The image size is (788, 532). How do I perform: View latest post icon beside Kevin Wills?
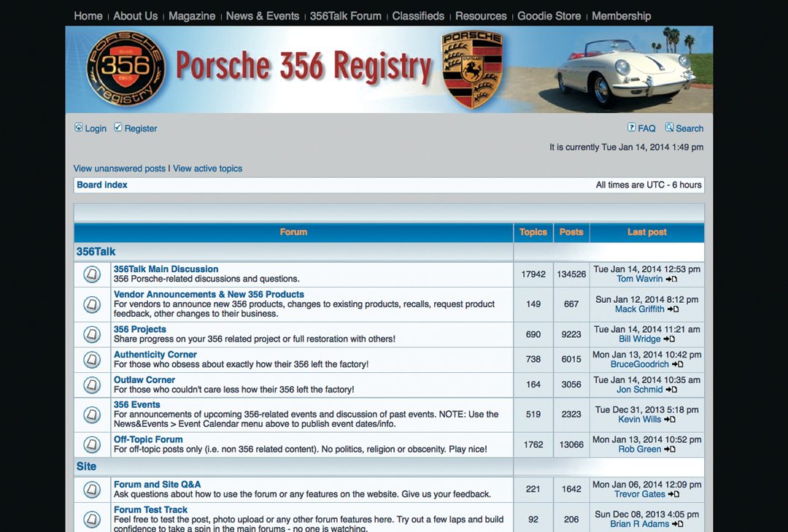click(669, 420)
